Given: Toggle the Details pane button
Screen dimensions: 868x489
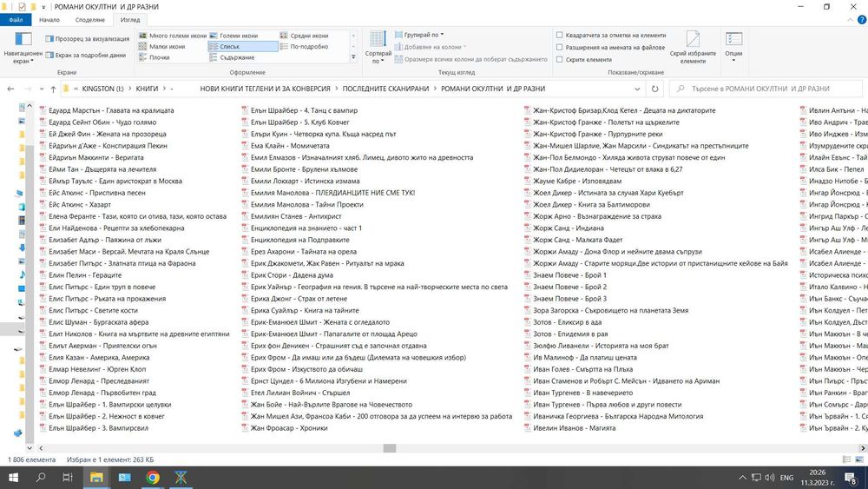Looking at the screenshot, I should [x=86, y=55].
